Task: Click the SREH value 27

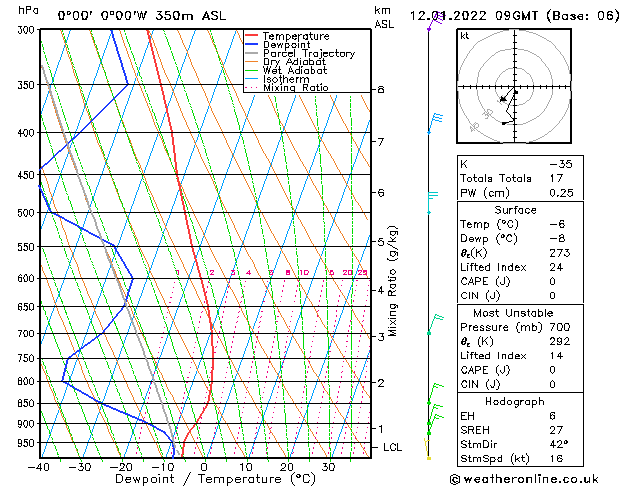Action: (x=556, y=430)
